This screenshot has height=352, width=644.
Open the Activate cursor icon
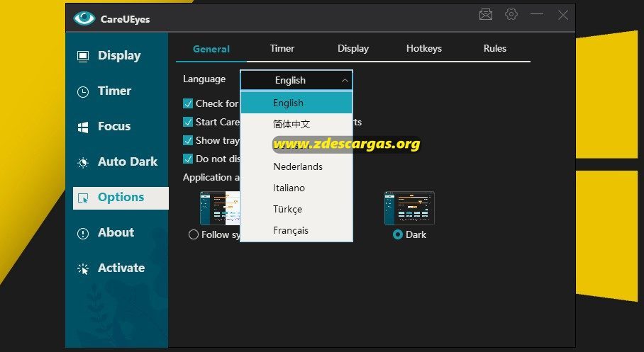pyautogui.click(x=83, y=269)
